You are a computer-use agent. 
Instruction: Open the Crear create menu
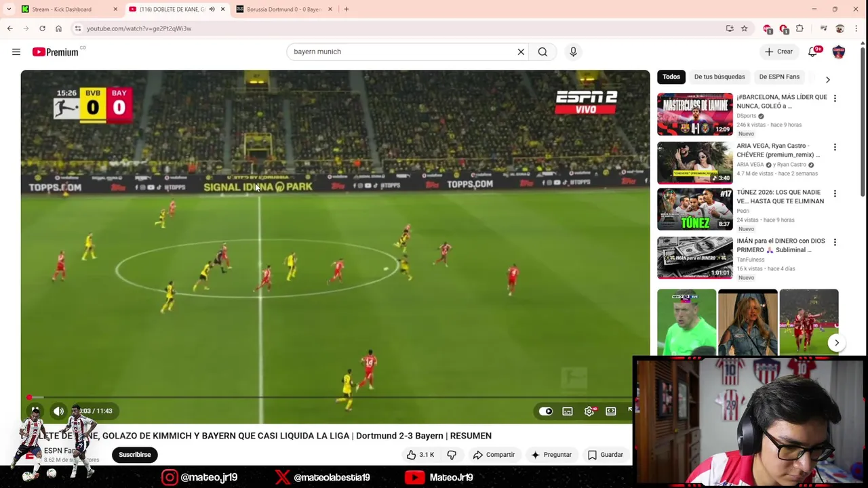tap(778, 52)
